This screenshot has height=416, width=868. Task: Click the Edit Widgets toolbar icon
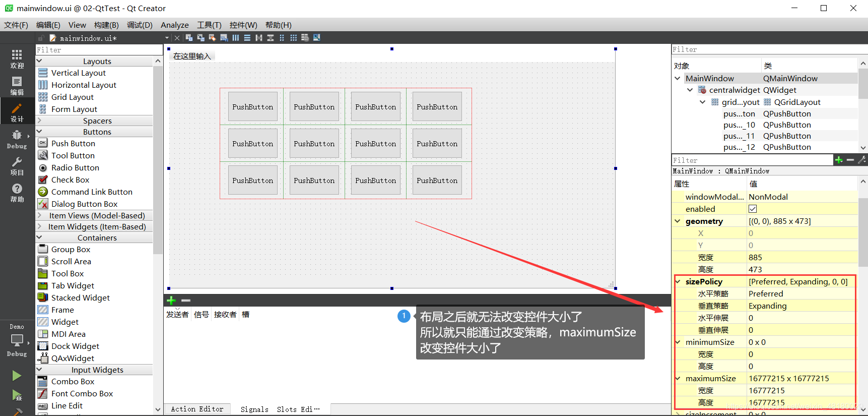[x=189, y=38]
